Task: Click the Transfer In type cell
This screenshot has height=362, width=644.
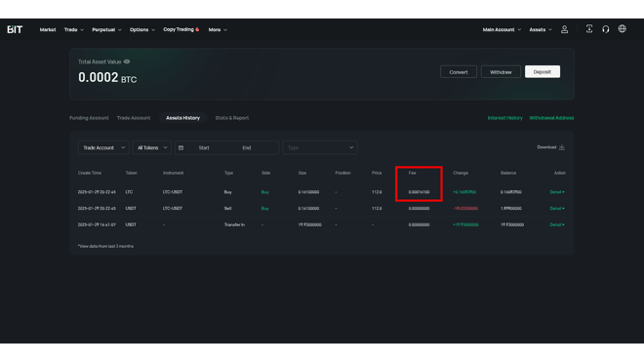Action: pyautogui.click(x=234, y=224)
